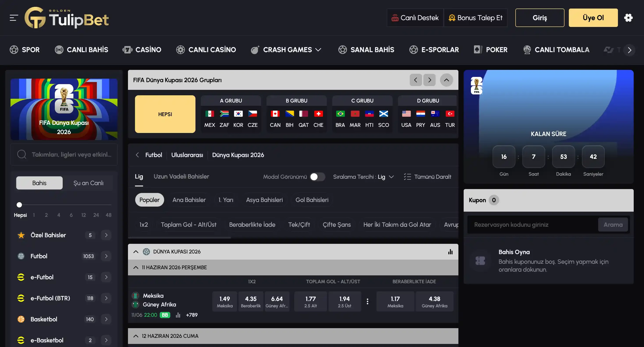Go back using breadcrumb arrow before Futbol
This screenshot has height=347, width=644.
point(137,155)
